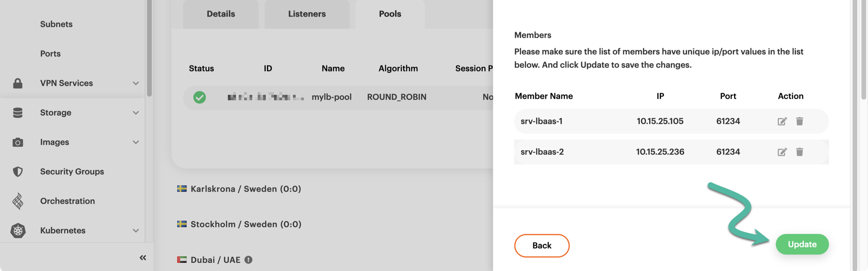Delete the srv-lbaas-1 member
This screenshot has height=271, width=868.
799,121
